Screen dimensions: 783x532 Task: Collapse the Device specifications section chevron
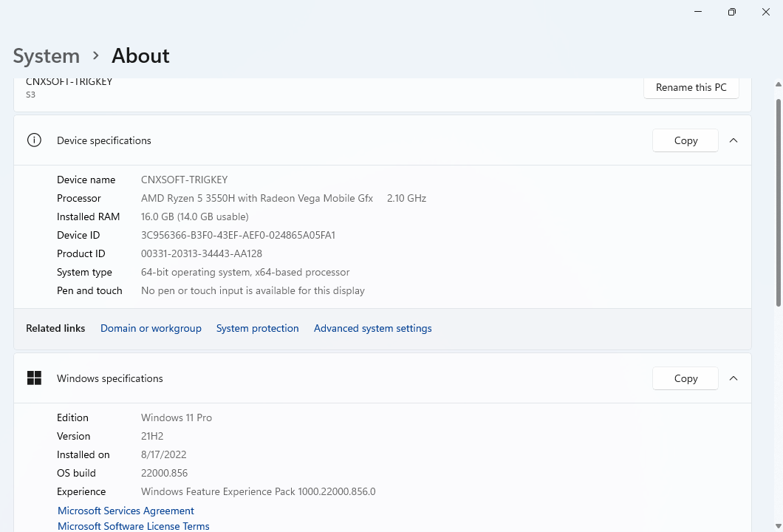pyautogui.click(x=733, y=140)
